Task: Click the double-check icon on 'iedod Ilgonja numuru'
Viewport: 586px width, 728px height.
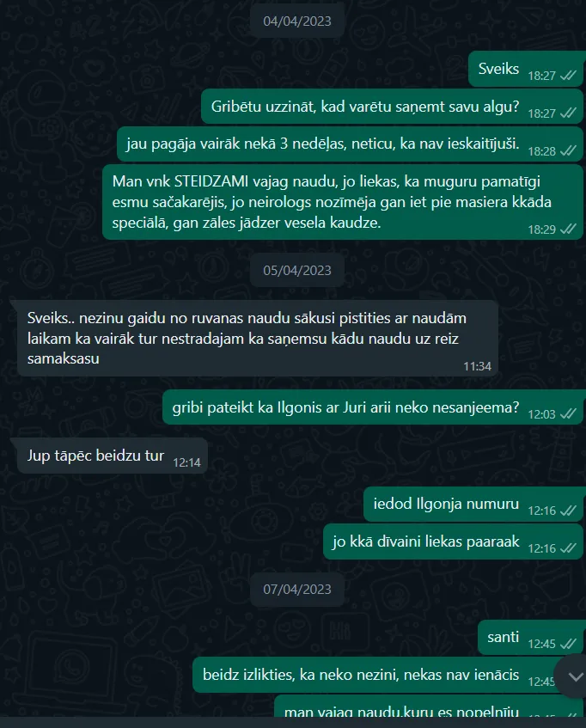Action: tap(568, 511)
